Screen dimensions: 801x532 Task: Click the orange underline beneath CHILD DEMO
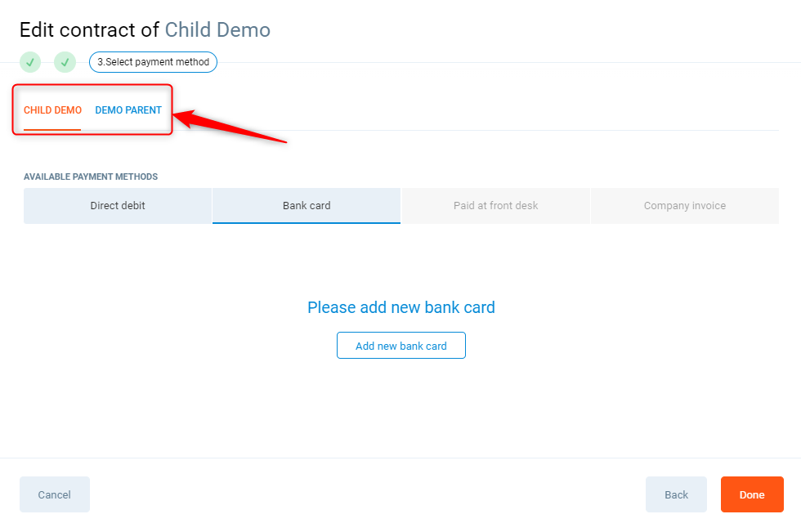[x=52, y=130]
